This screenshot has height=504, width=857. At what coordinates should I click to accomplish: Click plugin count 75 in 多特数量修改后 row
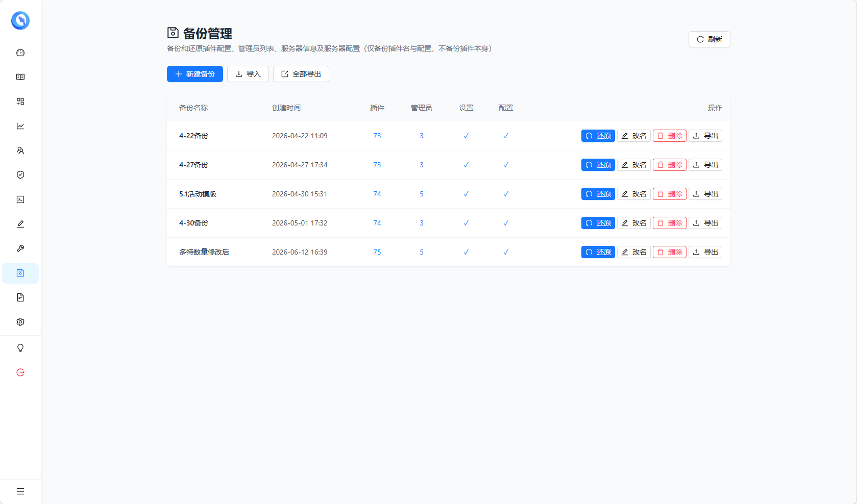point(377,252)
